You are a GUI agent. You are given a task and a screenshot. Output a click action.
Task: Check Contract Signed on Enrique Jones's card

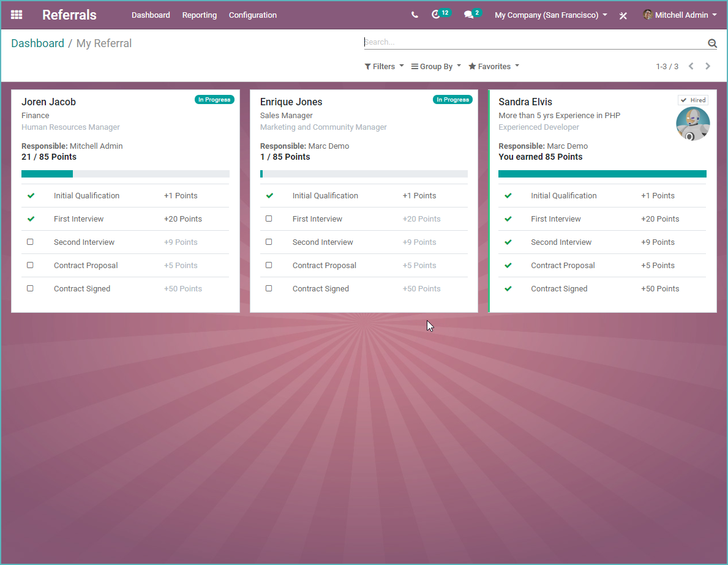[x=269, y=288]
